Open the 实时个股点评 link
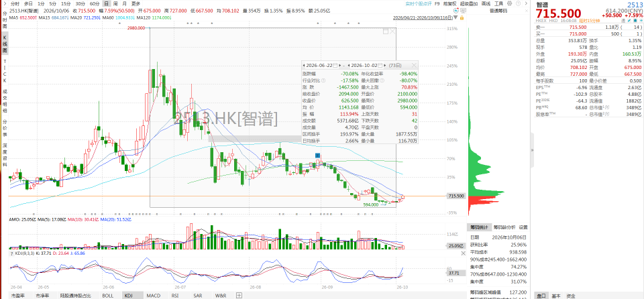The image size is (644, 299). click(x=419, y=3)
